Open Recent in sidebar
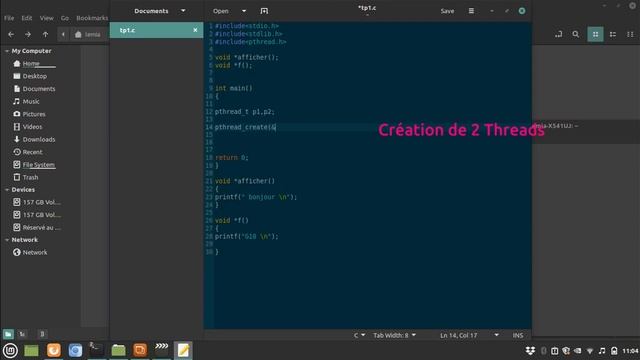Screen dimensions: 640x360 tap(32, 152)
